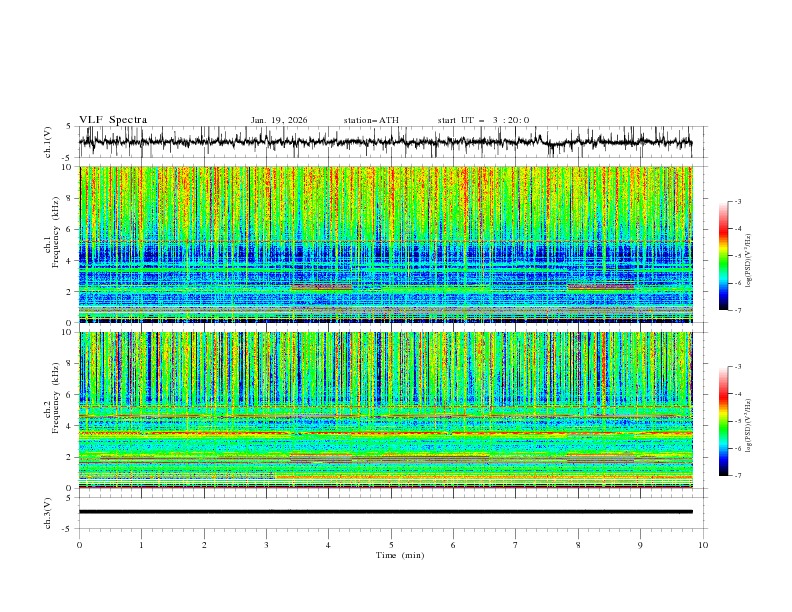Image resolution: width=792 pixels, height=612 pixels.
Task: Click the ch.2 "Frequency (kHz)" axis label
Action: [x=56, y=398]
